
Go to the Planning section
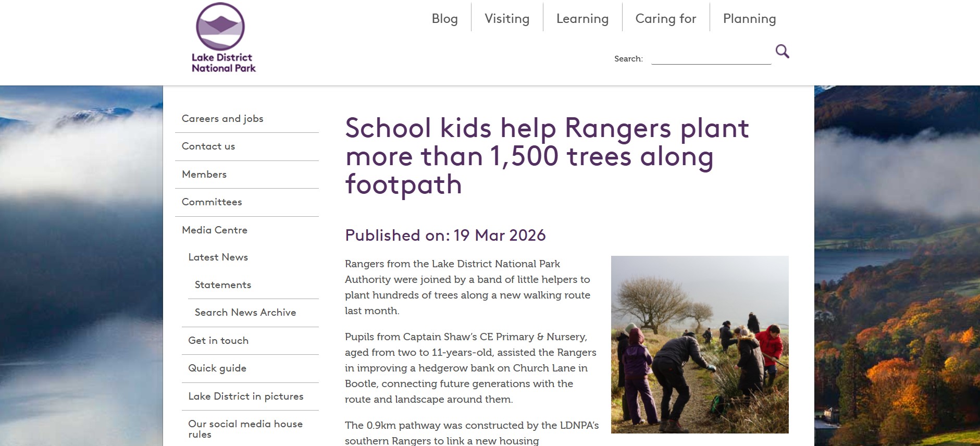pos(749,19)
